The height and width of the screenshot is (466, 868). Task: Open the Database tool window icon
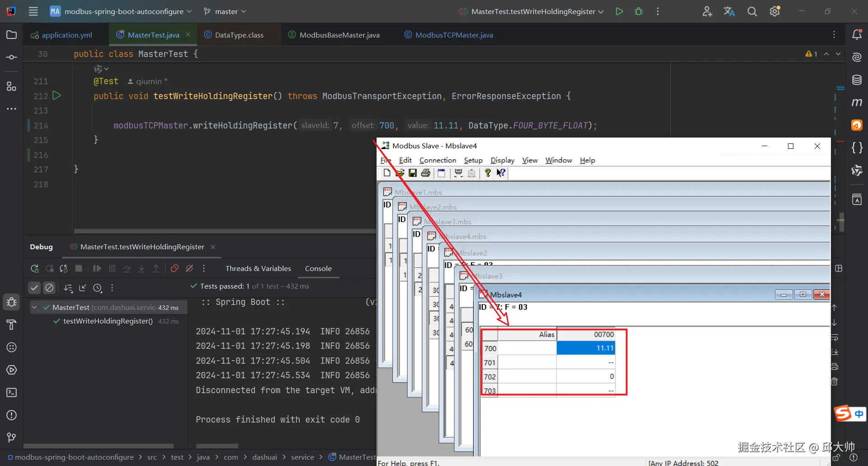click(x=857, y=80)
